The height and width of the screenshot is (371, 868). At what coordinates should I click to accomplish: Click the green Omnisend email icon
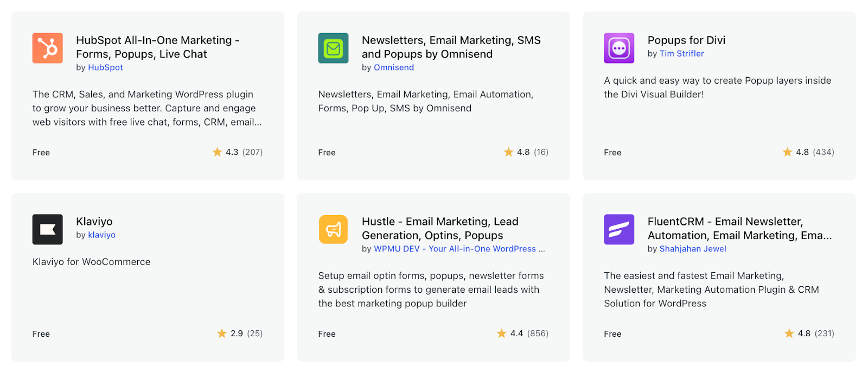coord(333,48)
